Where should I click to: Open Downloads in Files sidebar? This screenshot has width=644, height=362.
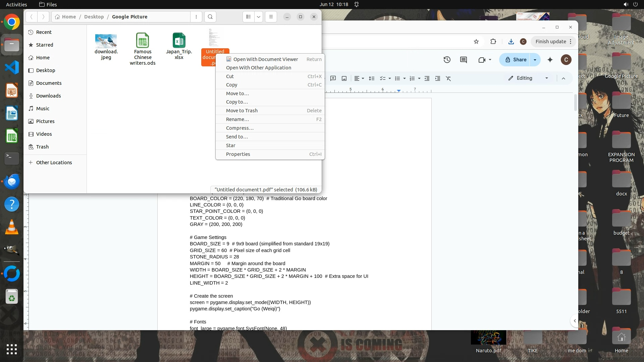pos(49,96)
